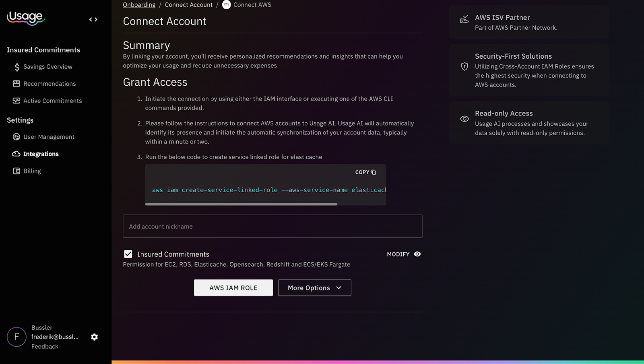The height and width of the screenshot is (364, 644).
Task: Click the Summary heading
Action: click(x=147, y=45)
